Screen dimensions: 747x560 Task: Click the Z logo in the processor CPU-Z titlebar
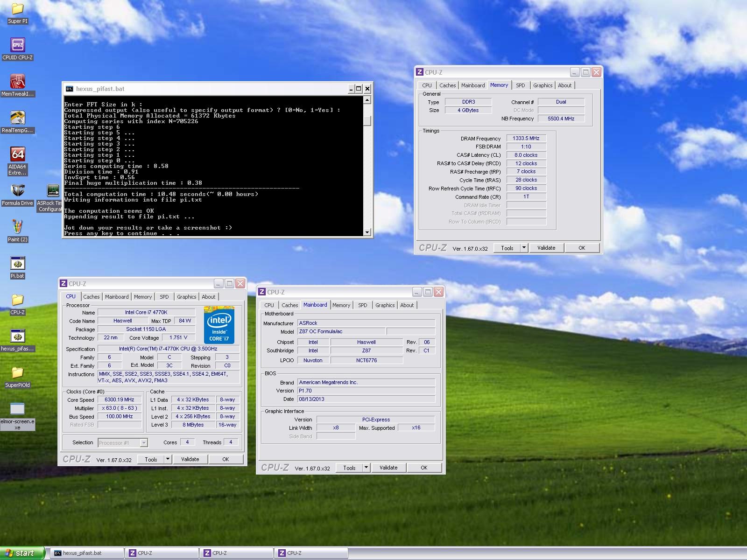point(63,284)
